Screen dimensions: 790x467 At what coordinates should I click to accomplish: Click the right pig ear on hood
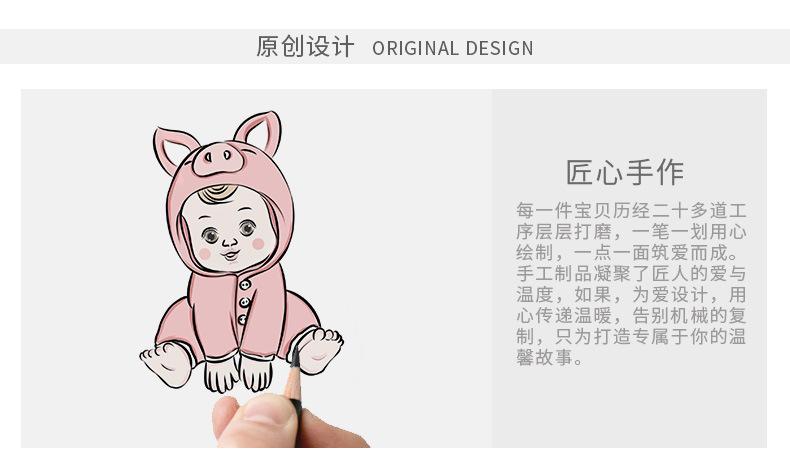[x=259, y=133]
